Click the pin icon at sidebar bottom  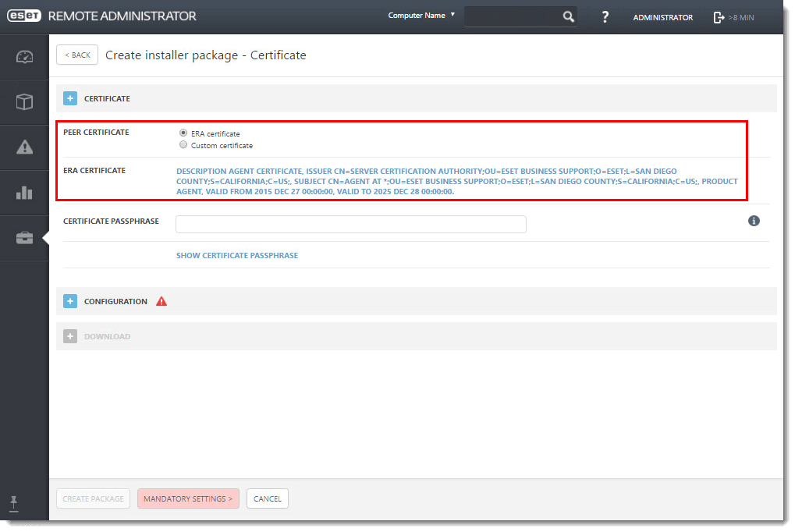point(14,504)
